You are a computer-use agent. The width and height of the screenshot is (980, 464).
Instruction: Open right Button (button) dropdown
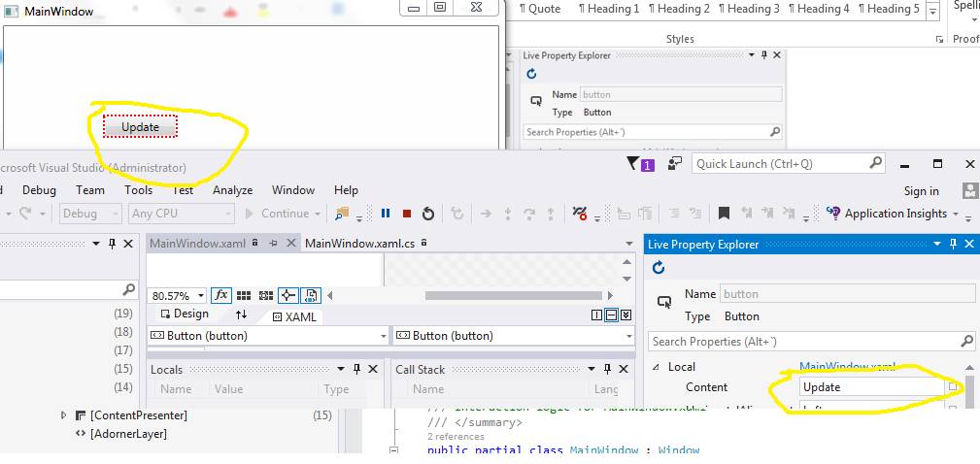[x=628, y=336]
